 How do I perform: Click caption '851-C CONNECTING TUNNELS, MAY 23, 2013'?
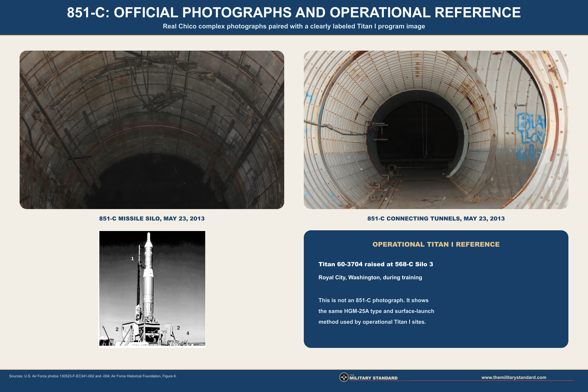[436, 219]
